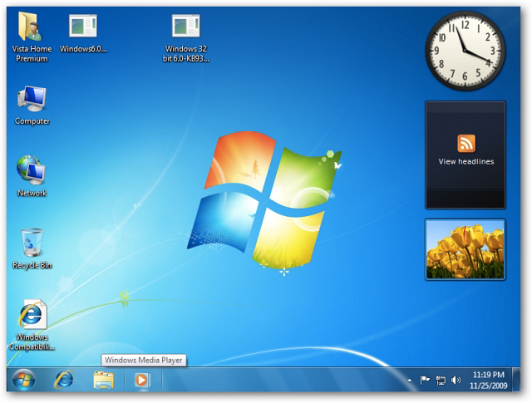Open the Vista Home Premium folder icon
Screen dimensions: 532x403
click(32, 27)
